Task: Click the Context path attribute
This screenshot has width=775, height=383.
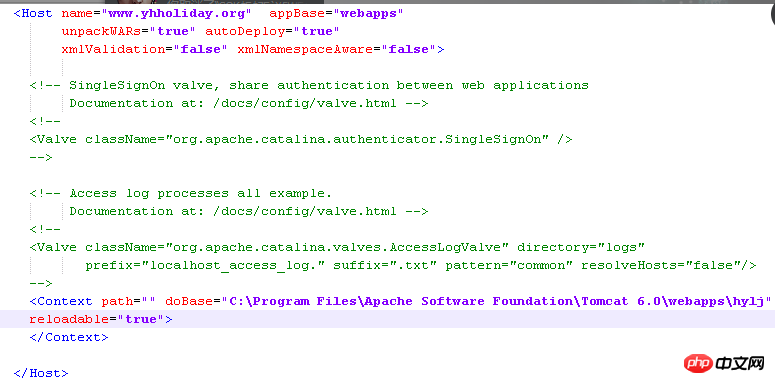Action: pyautogui.click(x=129, y=301)
